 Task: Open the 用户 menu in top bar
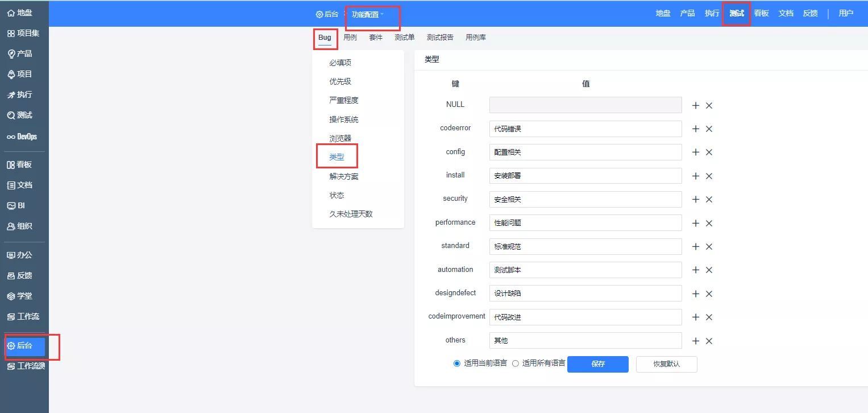(846, 13)
